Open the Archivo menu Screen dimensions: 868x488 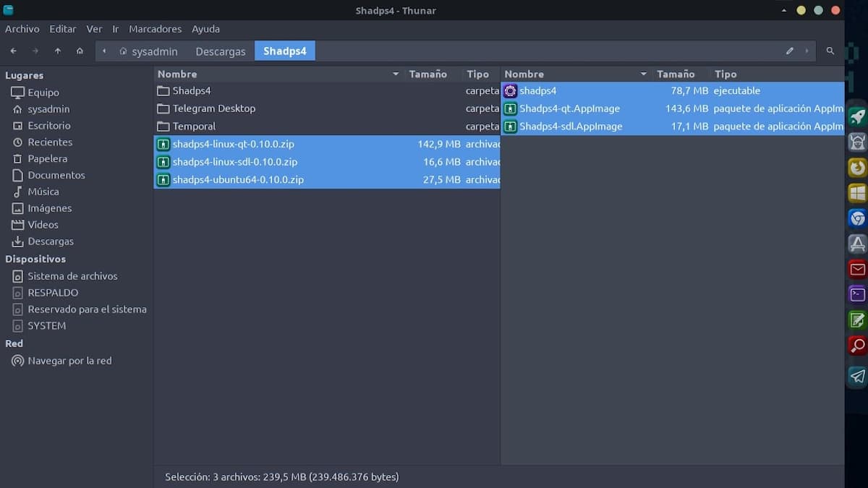(22, 29)
